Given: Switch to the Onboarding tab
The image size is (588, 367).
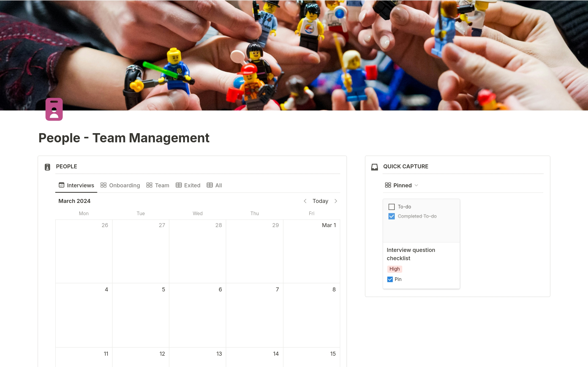Looking at the screenshot, I should point(120,185).
